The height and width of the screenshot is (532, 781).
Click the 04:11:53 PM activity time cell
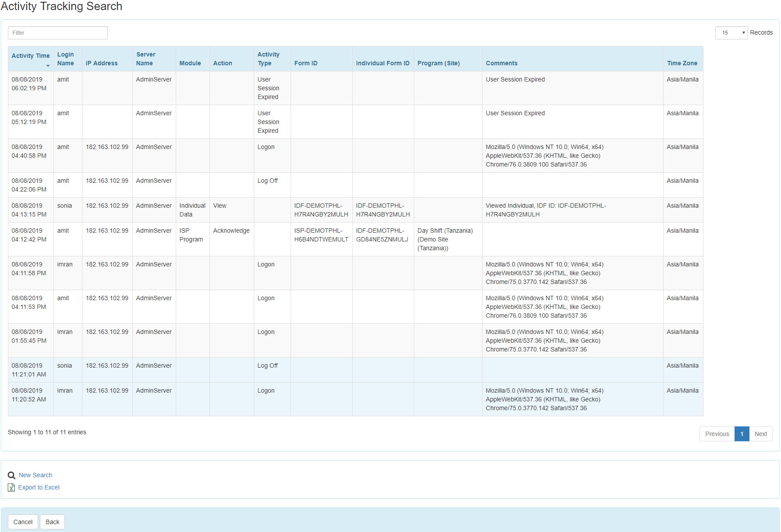coord(31,307)
